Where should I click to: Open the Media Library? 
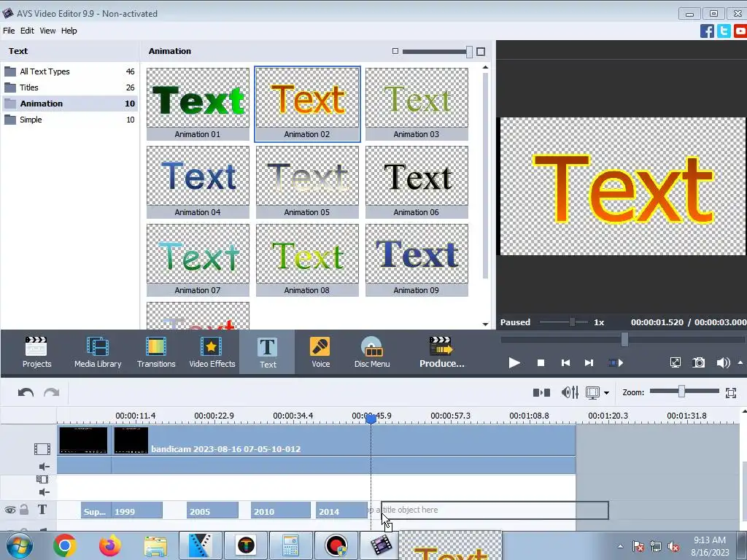(98, 352)
